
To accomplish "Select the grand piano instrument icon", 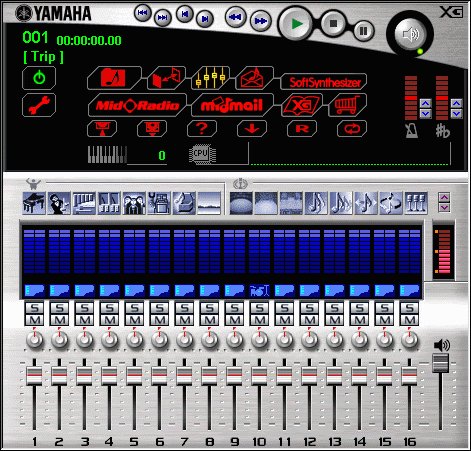I will click(x=34, y=203).
